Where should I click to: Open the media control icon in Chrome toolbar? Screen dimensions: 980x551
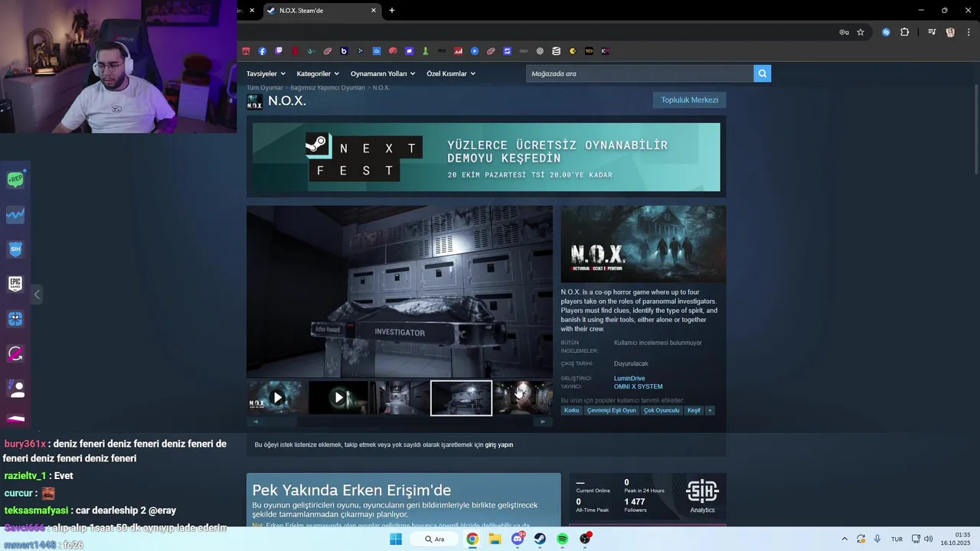click(x=932, y=32)
